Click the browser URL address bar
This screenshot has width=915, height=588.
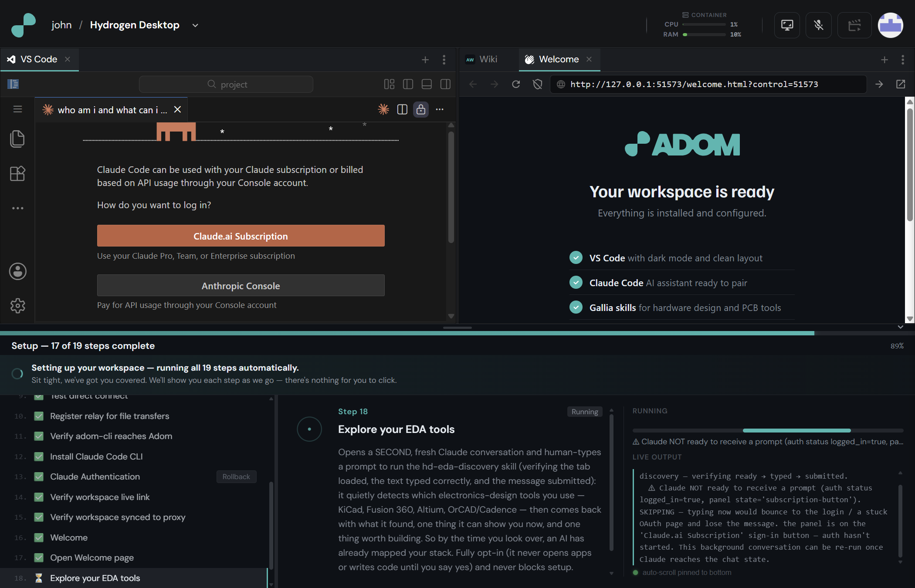pos(708,84)
